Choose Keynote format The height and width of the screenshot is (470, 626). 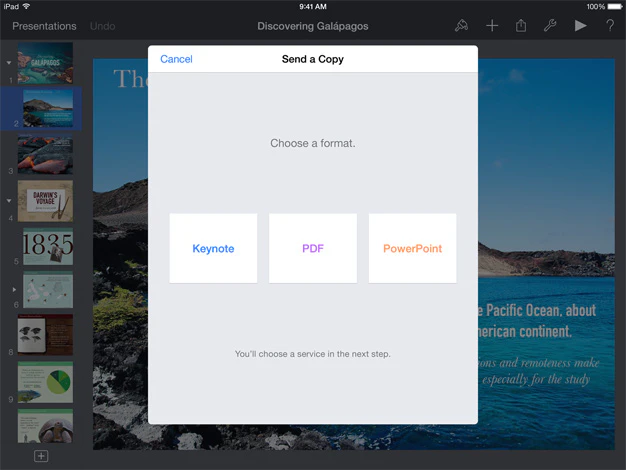(x=213, y=248)
